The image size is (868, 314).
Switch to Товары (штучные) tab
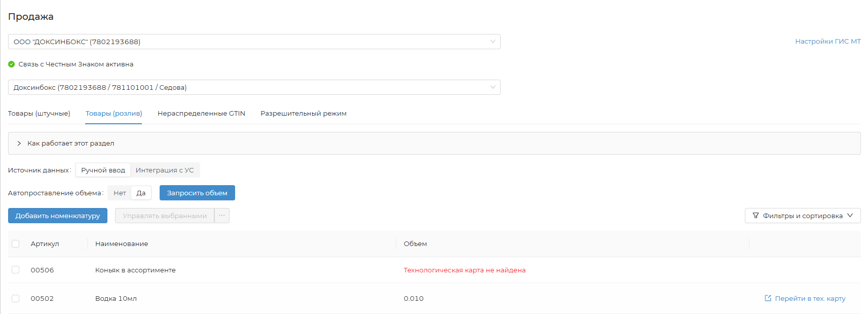pyautogui.click(x=39, y=114)
